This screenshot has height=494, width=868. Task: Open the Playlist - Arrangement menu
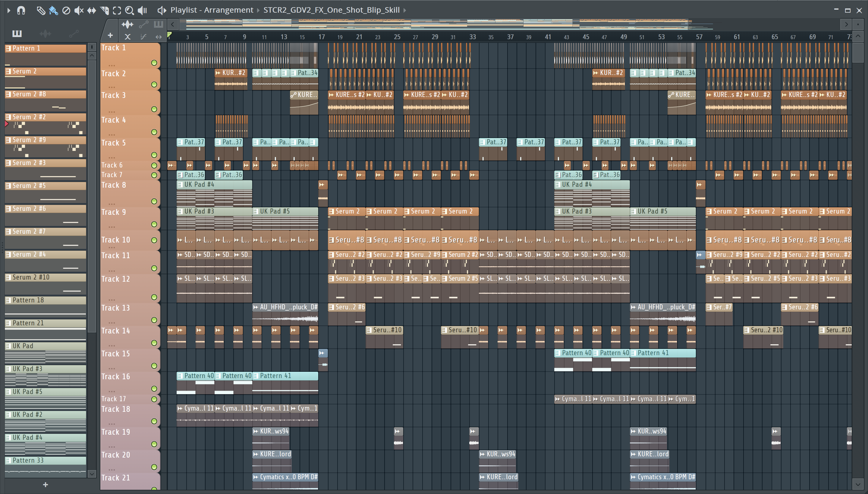click(212, 10)
